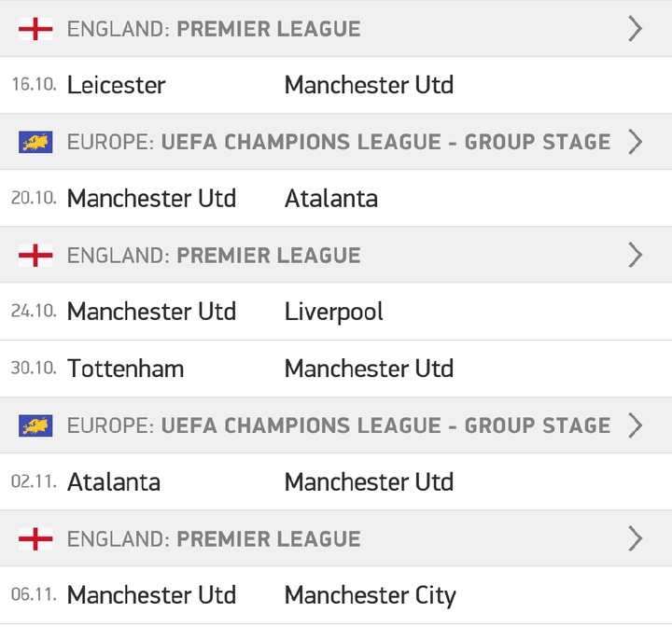
Task: Open Atalanta vs Manchester Utd match on 02.11.
Action: (x=336, y=481)
